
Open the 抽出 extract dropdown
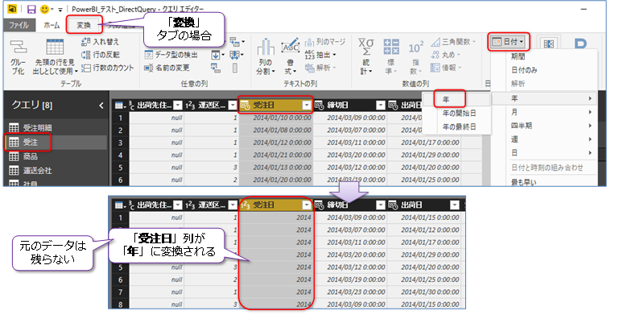pyautogui.click(x=320, y=55)
